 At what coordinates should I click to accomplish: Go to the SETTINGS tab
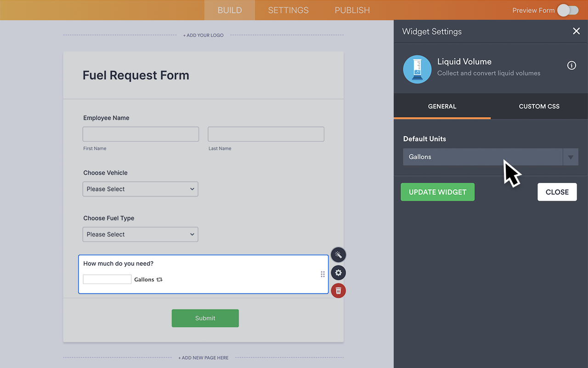[x=288, y=10]
